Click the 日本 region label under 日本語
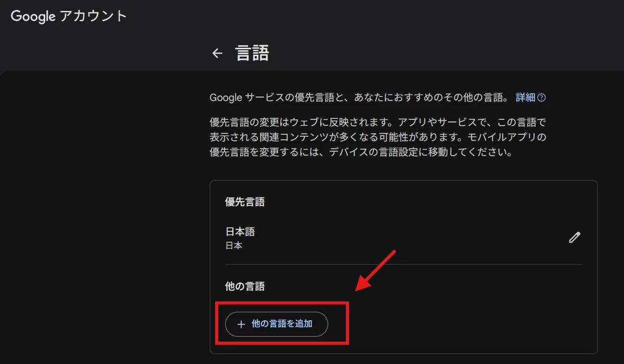Image resolution: width=624 pixels, height=364 pixels. point(233,245)
